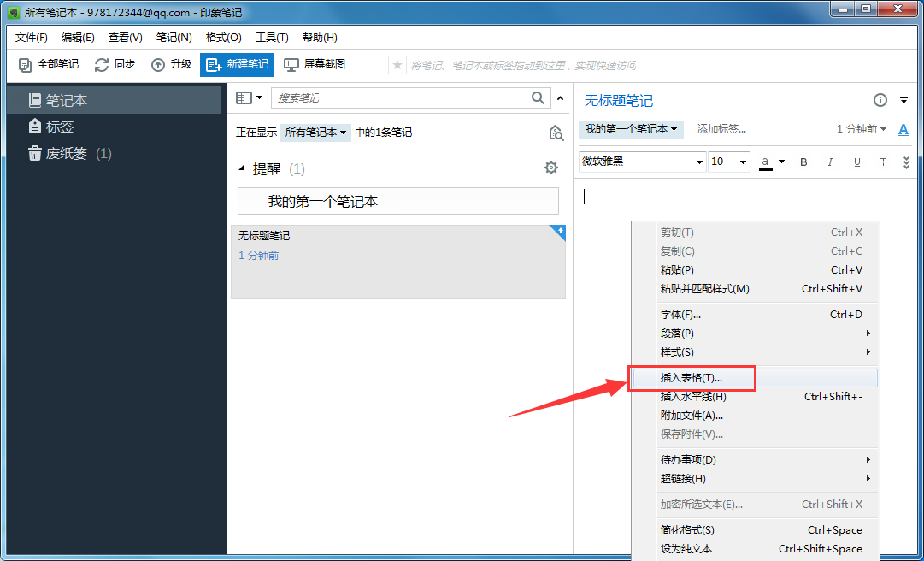924x561 pixels.
Task: Collapse the 提醒 reminders section
Action: (242, 168)
